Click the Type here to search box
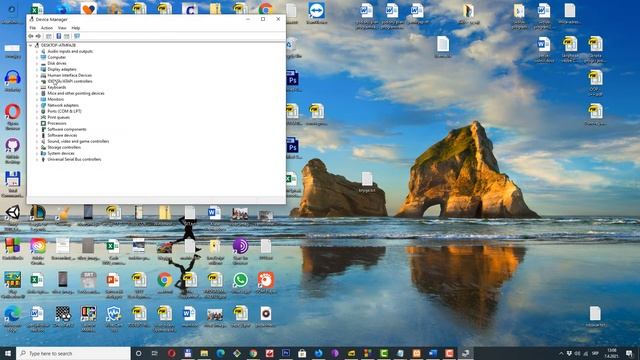 click(73, 353)
